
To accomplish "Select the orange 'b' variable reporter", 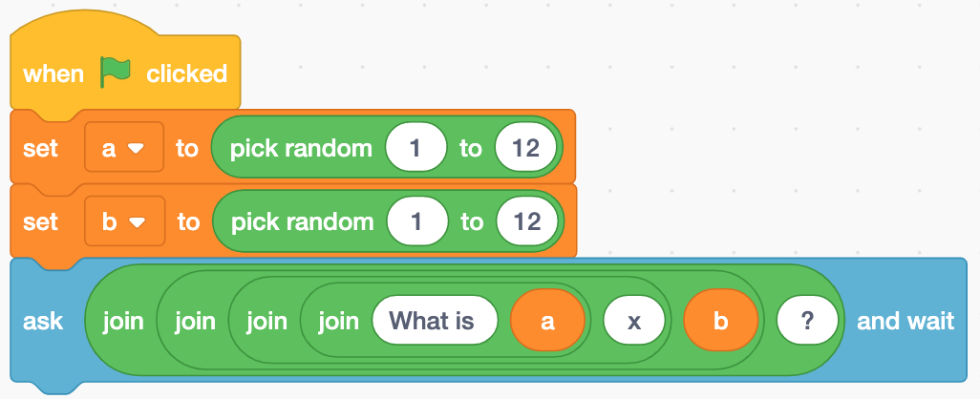I will pyautogui.click(x=720, y=321).
